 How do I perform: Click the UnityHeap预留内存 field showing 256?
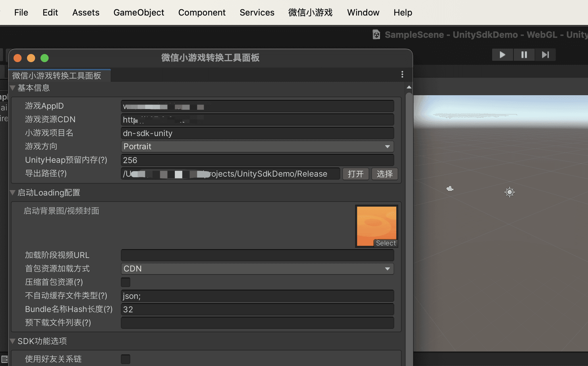257,160
